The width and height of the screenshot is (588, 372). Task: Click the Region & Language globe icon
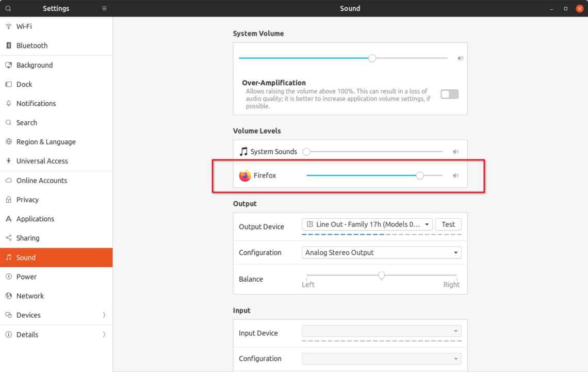[x=9, y=141]
